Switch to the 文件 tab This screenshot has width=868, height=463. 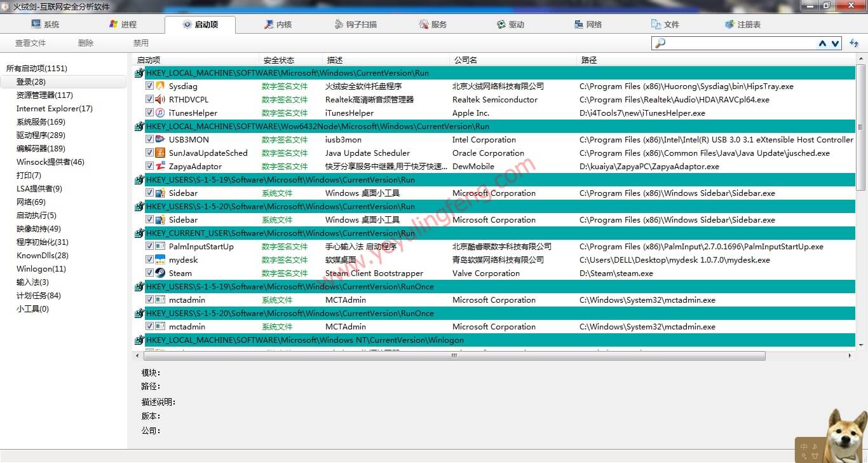point(665,24)
